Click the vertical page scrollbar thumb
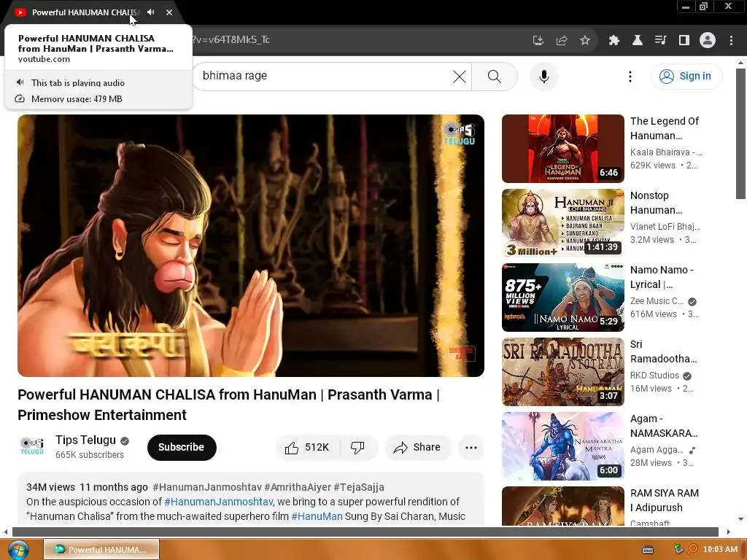Screen dimensions: 747x560 (x=740, y=133)
